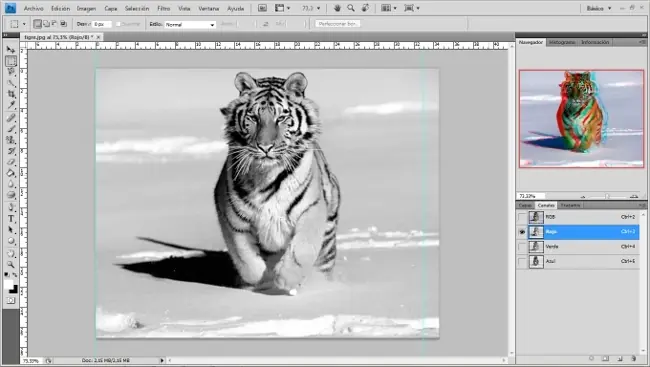The height and width of the screenshot is (367, 650).
Task: Select the Blur tool
Action: click(x=11, y=184)
